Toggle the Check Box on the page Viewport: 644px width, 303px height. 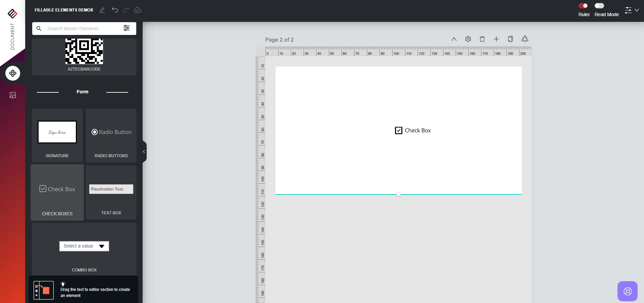pyautogui.click(x=399, y=131)
